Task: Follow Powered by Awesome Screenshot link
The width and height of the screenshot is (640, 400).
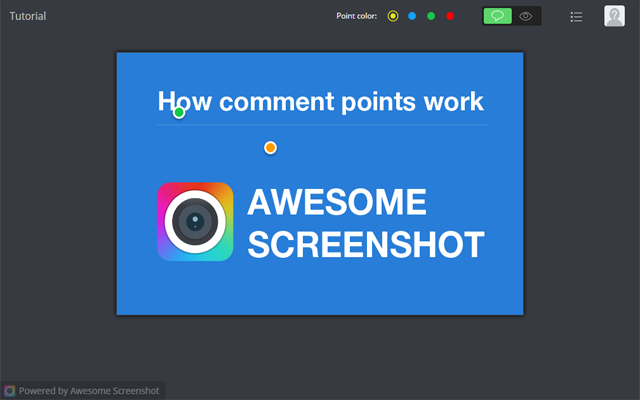Action: [89, 391]
